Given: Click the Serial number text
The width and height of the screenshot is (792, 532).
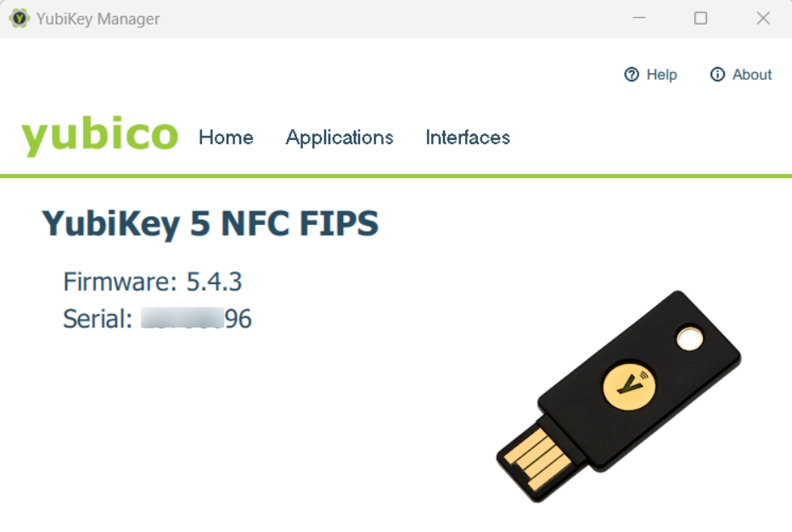Looking at the screenshot, I should coord(157,319).
